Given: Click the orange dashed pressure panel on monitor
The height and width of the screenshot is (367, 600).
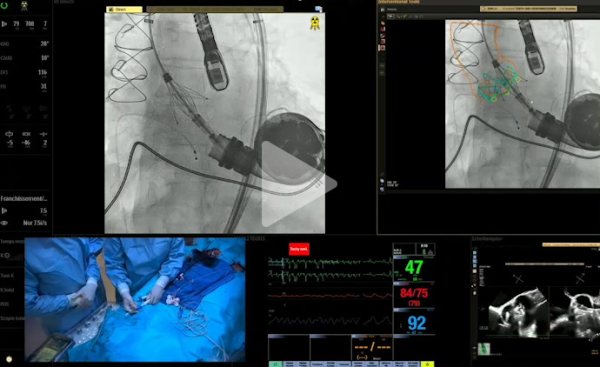Looking at the screenshot, I should (x=372, y=347).
